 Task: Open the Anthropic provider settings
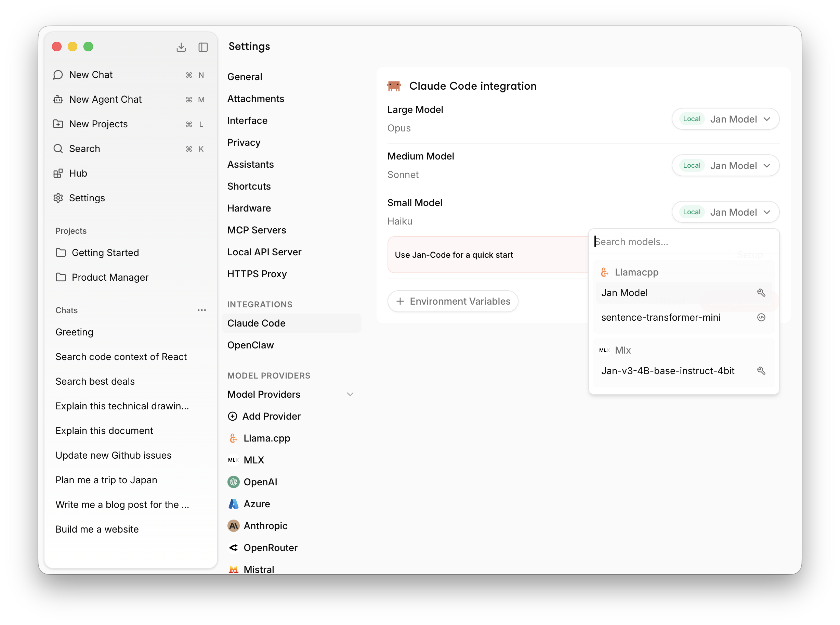265,526
